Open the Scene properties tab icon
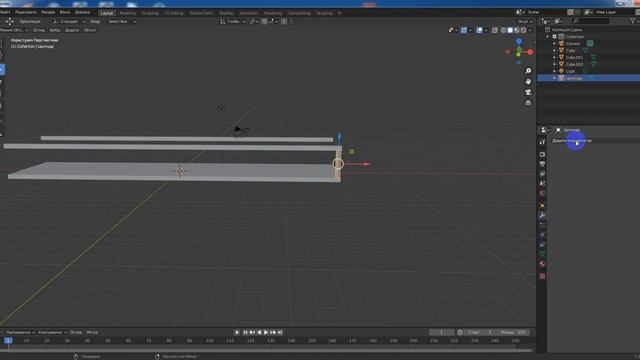Image resolution: width=640 pixels, height=360 pixels. point(542,184)
